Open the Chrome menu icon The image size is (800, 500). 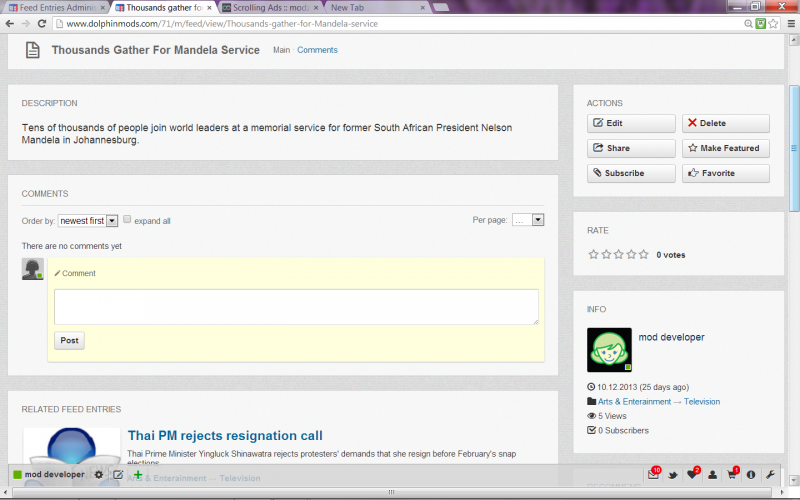pyautogui.click(x=791, y=23)
